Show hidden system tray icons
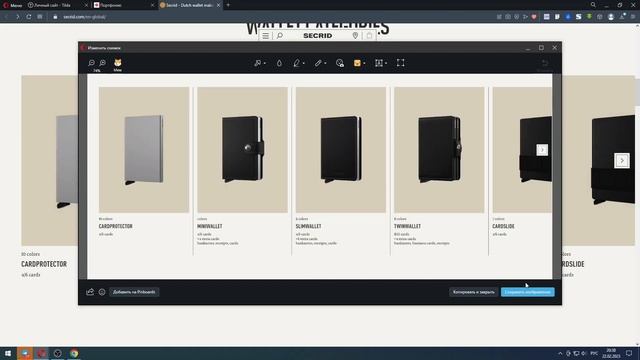640x360 pixels. click(x=560, y=353)
